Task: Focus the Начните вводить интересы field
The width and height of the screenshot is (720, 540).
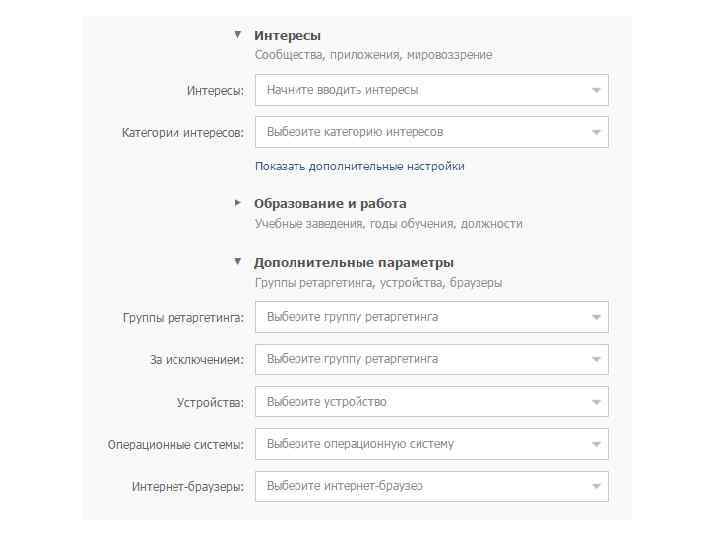Action: point(420,90)
